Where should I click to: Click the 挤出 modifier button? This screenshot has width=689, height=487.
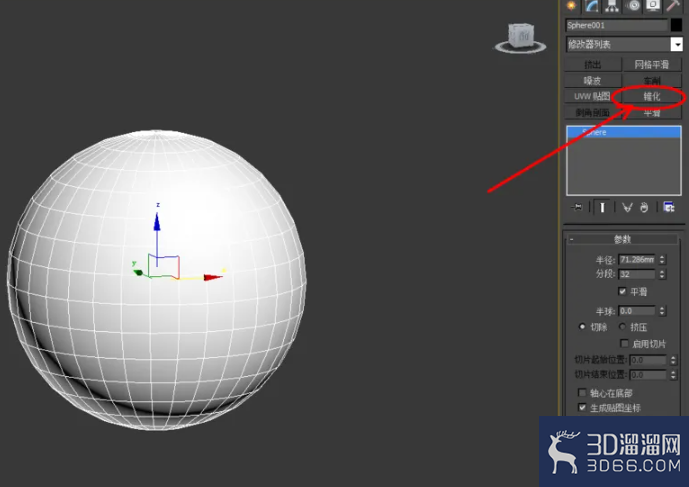click(x=593, y=65)
